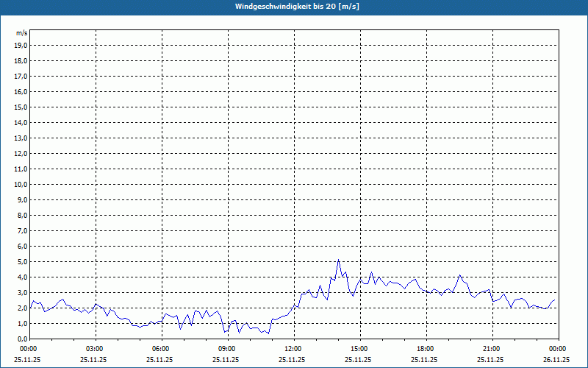
Task: Click the 18:00 time axis label
Action: coord(425,349)
